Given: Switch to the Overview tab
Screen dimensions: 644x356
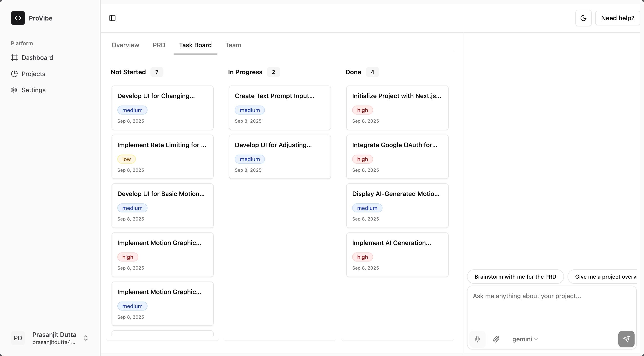Looking at the screenshot, I should pos(125,45).
